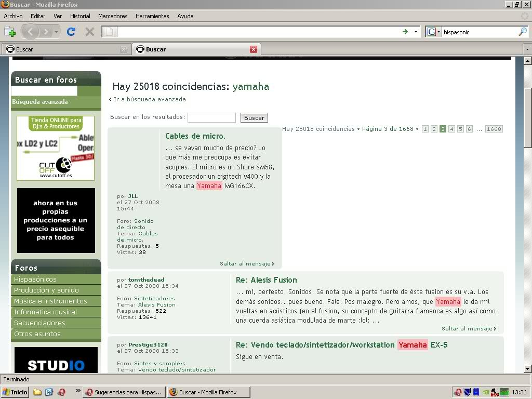532x399 pixels.
Task: Open the address bar history dropdown
Action: 416,32
